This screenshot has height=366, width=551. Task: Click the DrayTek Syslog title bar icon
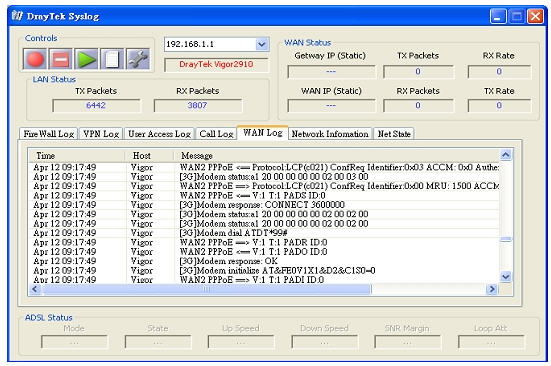point(17,16)
